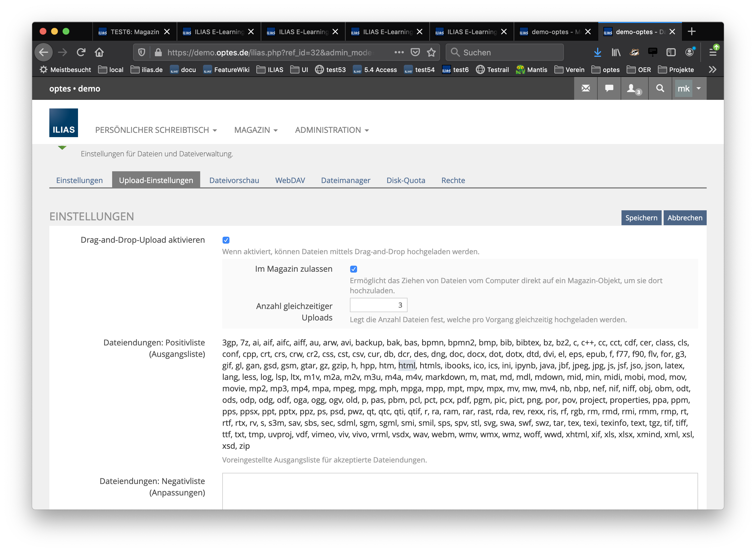Screen dimensions: 756x552
Task: Open Firefox downloads arrow icon
Action: click(597, 53)
